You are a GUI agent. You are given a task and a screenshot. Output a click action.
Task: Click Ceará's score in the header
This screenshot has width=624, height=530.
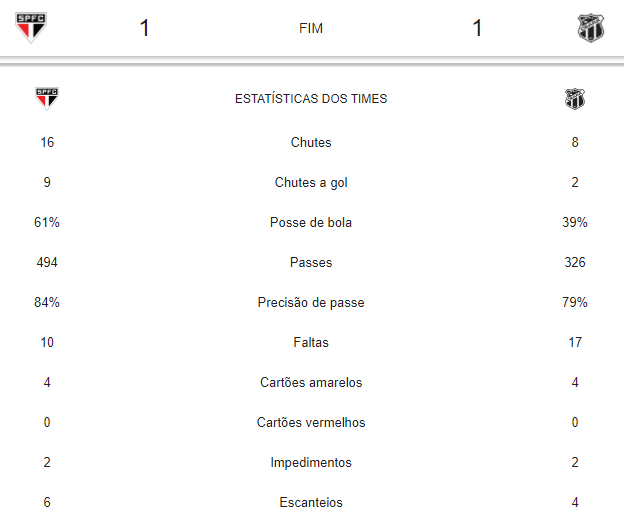(477, 28)
